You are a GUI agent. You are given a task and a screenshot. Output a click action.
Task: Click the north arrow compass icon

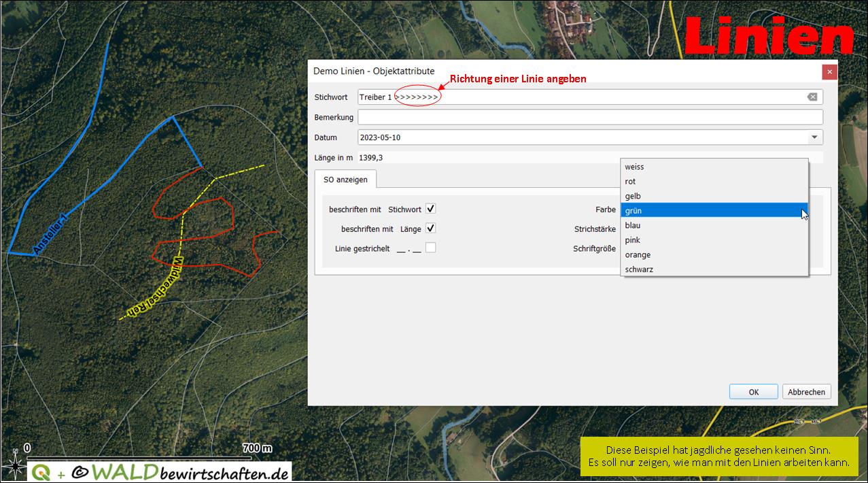[x=15, y=466]
